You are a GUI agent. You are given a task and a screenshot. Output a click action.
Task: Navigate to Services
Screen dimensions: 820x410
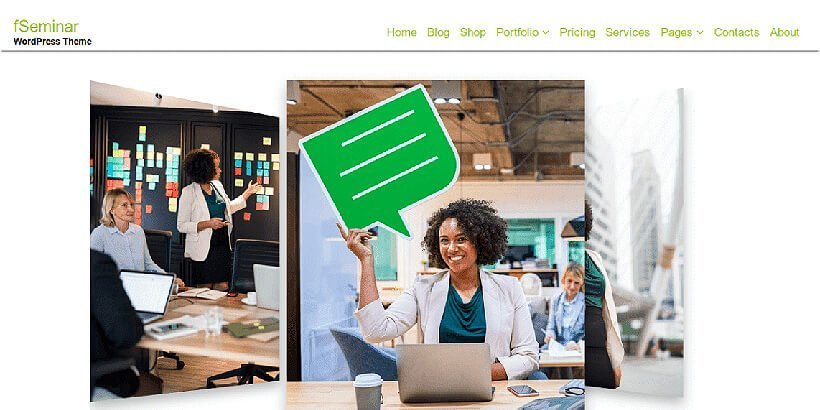coord(628,32)
